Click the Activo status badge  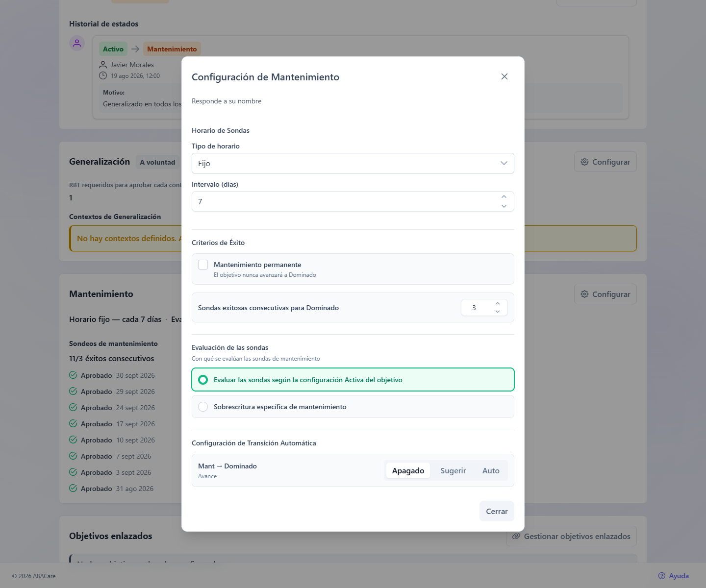113,49
